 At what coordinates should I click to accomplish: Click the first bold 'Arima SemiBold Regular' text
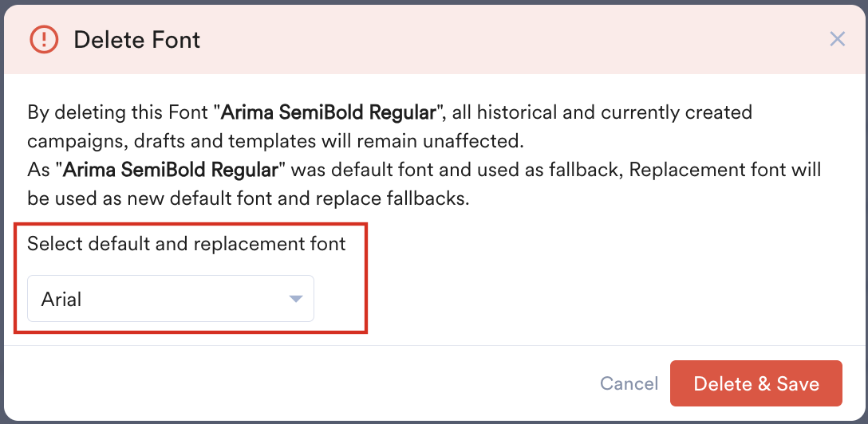[328, 112]
